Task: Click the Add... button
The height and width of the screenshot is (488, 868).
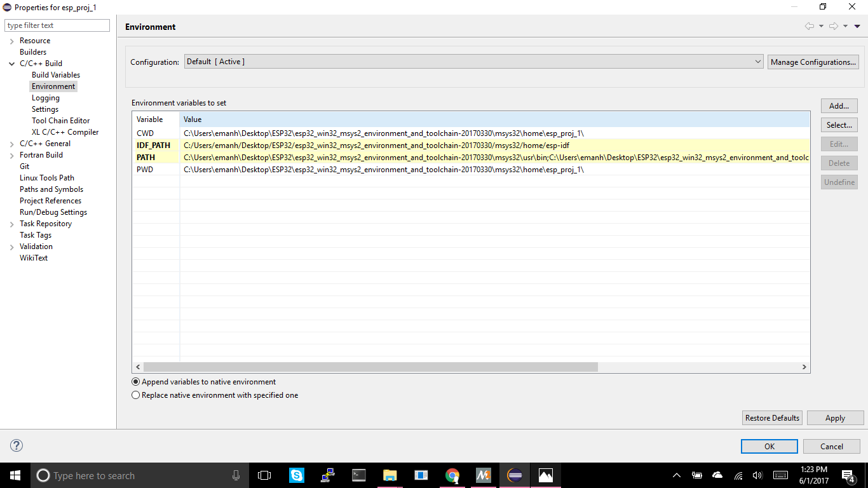Action: coord(839,106)
